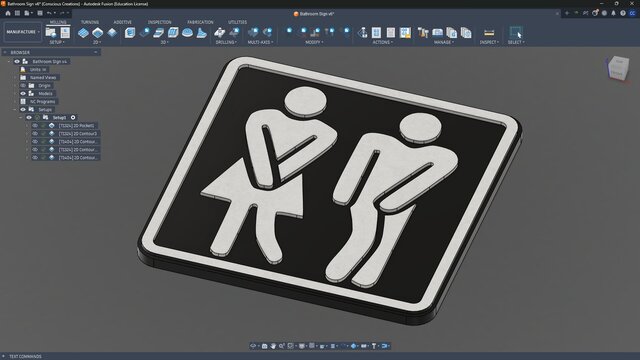This screenshot has height=360, width=640.
Task: Toggle visibility eye of Setups
Action: pos(23,109)
